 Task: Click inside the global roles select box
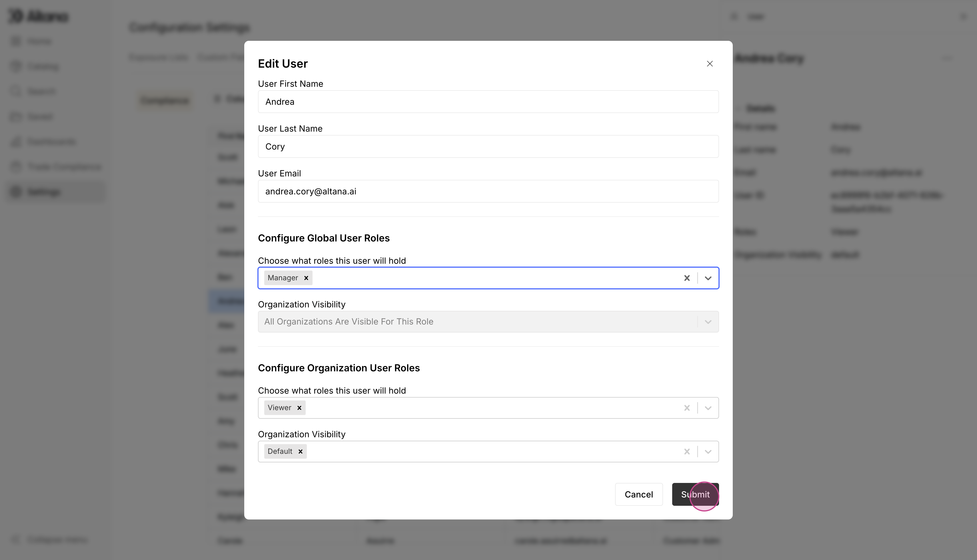tap(493, 278)
